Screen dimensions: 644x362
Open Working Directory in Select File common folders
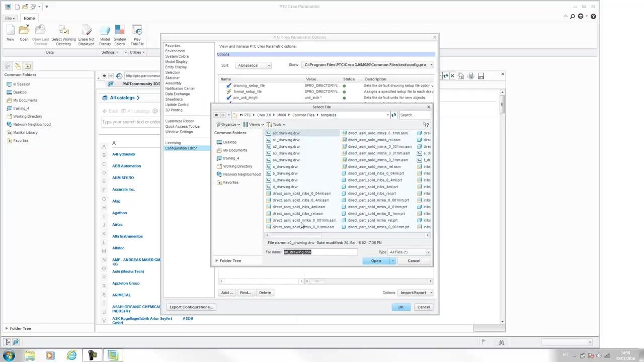pos(237,166)
